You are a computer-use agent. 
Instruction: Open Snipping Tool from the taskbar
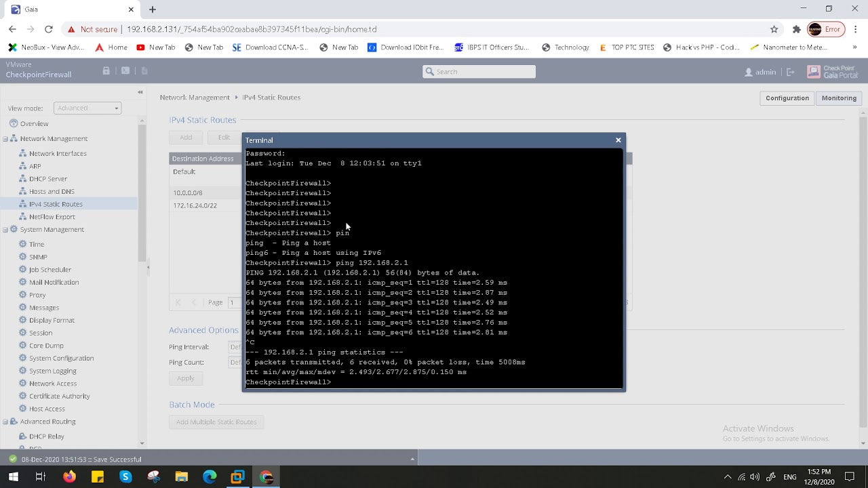coord(153,476)
